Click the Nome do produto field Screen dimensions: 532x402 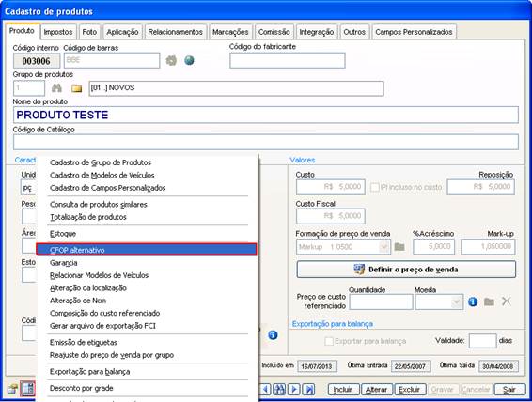pyautogui.click(x=266, y=115)
